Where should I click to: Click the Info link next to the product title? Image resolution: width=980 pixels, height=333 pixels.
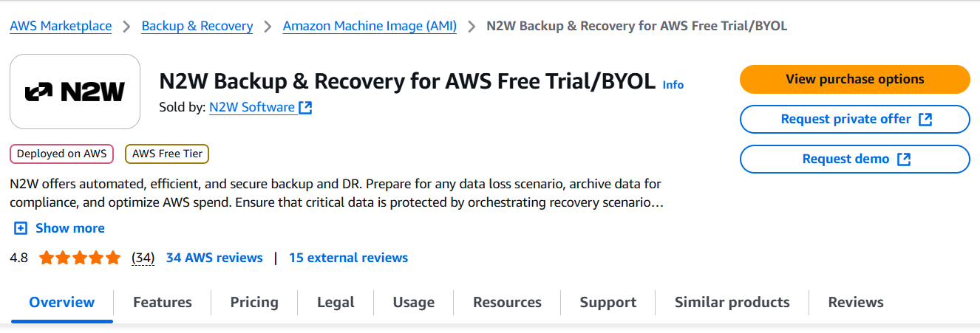click(x=673, y=85)
